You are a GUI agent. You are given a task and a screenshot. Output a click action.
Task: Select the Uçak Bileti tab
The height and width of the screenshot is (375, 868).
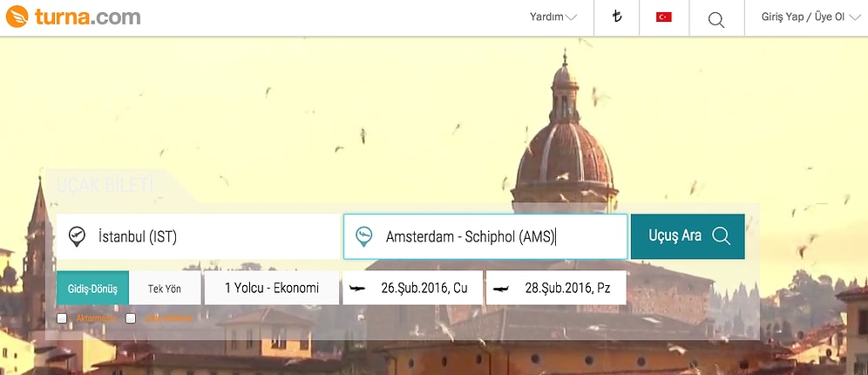click(x=101, y=186)
